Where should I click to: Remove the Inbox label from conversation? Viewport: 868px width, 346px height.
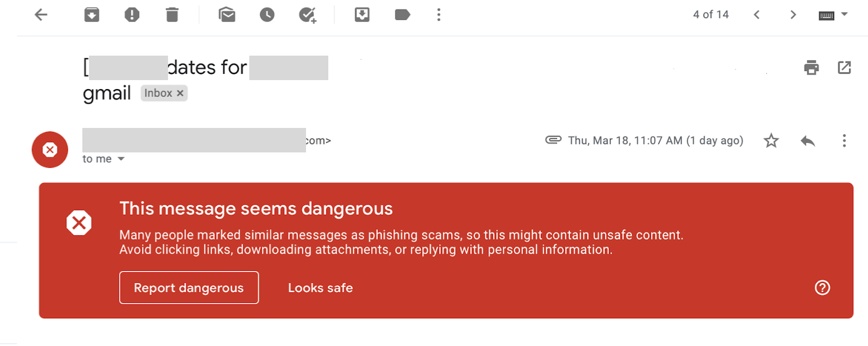click(180, 93)
